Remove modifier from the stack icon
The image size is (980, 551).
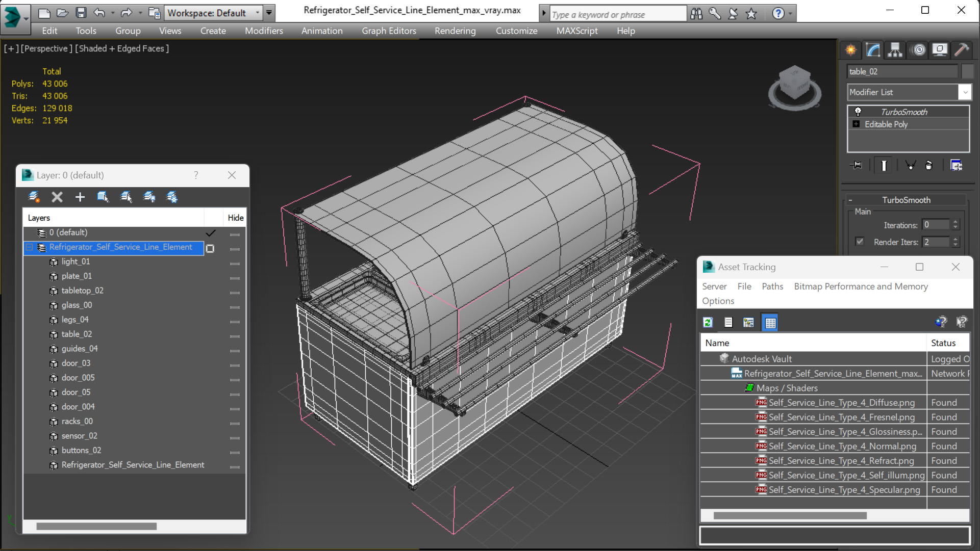tap(929, 165)
